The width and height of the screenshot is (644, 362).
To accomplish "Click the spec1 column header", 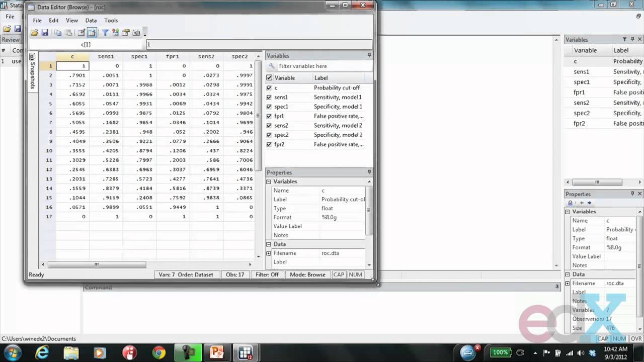I will tap(139, 56).
